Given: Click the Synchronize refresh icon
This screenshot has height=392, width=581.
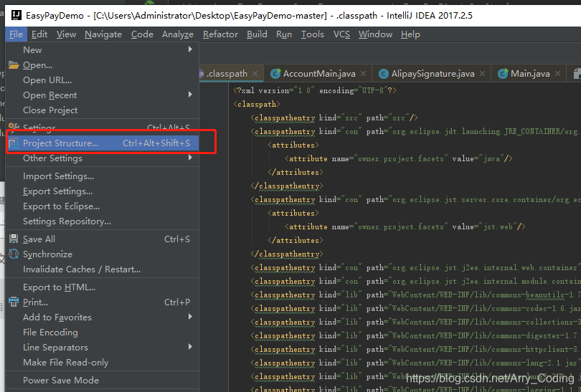Looking at the screenshot, I should pyautogui.click(x=14, y=254).
